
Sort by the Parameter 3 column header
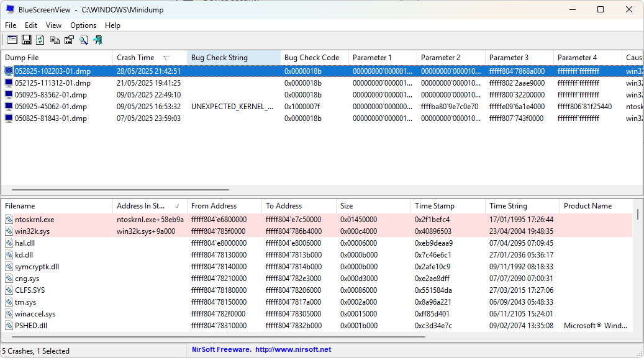[x=519, y=58]
